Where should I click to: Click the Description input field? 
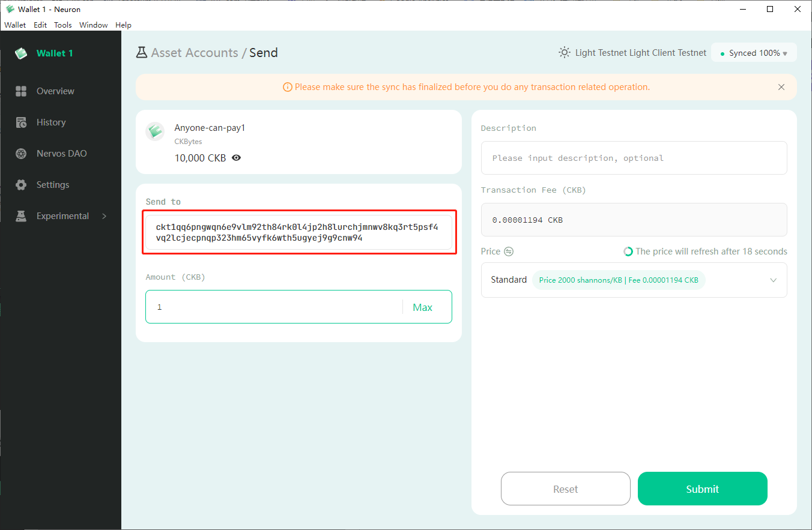click(x=634, y=158)
